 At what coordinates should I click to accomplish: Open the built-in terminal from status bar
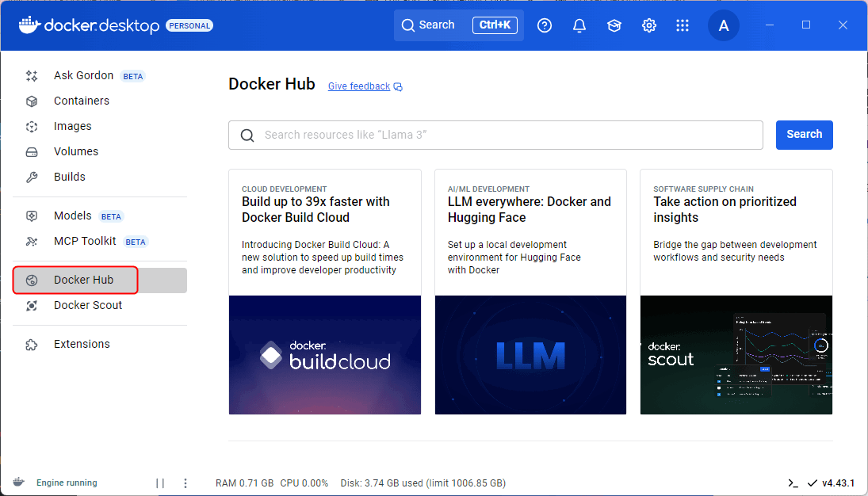(x=793, y=483)
